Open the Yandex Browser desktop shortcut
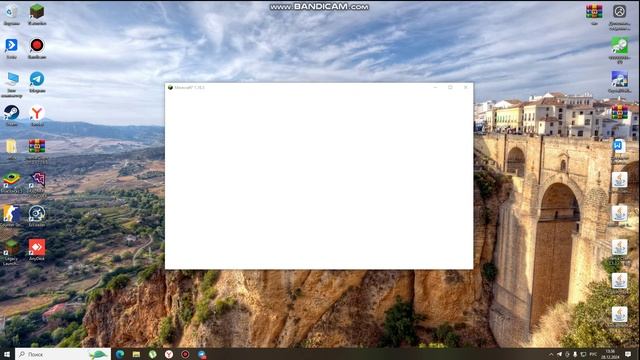This screenshot has width=640, height=360. (37, 113)
